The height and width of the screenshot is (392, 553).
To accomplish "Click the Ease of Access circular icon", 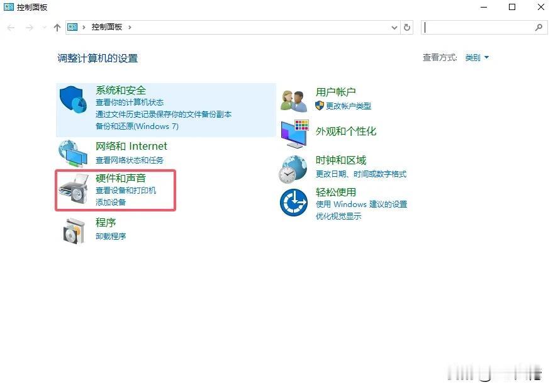I will click(294, 203).
